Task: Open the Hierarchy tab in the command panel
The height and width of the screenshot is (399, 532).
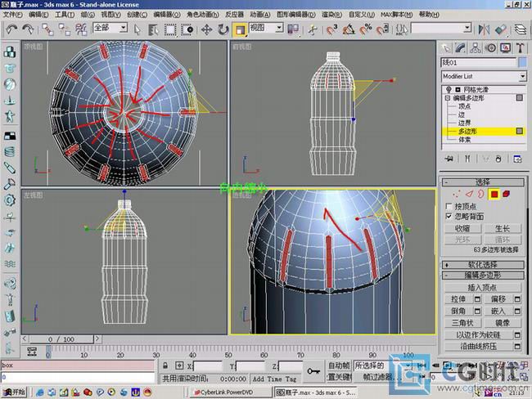Action: point(476,48)
